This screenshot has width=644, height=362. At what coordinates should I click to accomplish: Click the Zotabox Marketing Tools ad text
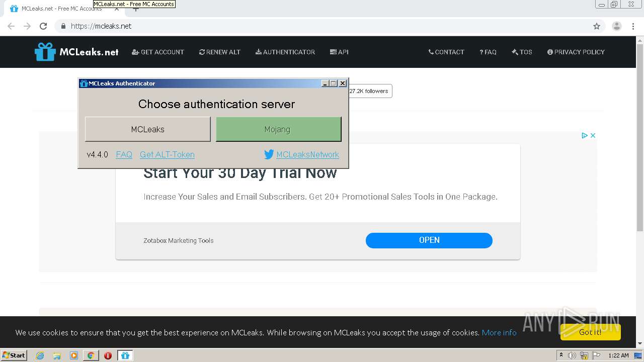[x=178, y=240]
